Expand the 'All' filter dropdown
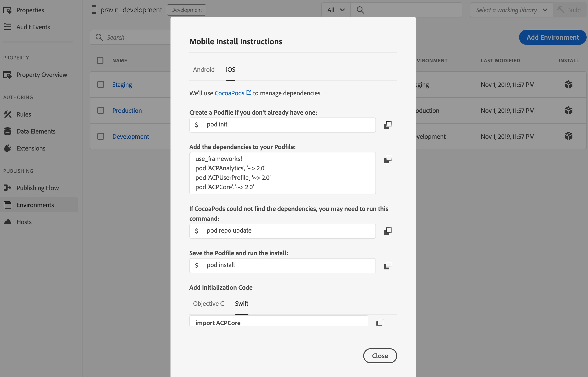Viewport: 588px width, 377px height. pyautogui.click(x=336, y=10)
